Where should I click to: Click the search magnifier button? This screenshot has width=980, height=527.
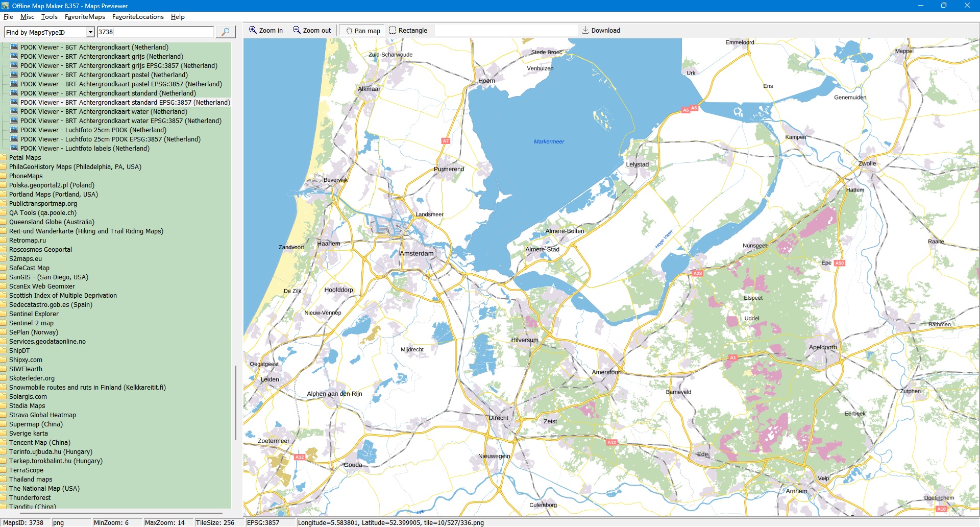coord(225,32)
